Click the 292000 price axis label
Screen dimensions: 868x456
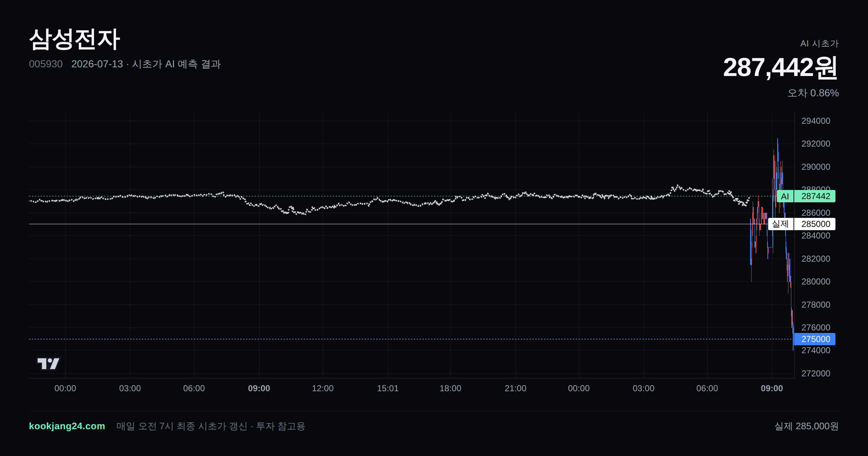(x=816, y=144)
